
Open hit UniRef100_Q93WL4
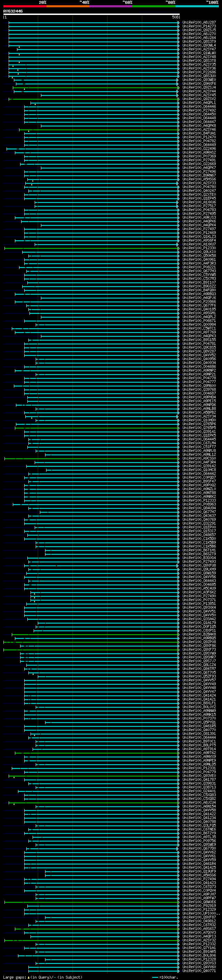199,45
